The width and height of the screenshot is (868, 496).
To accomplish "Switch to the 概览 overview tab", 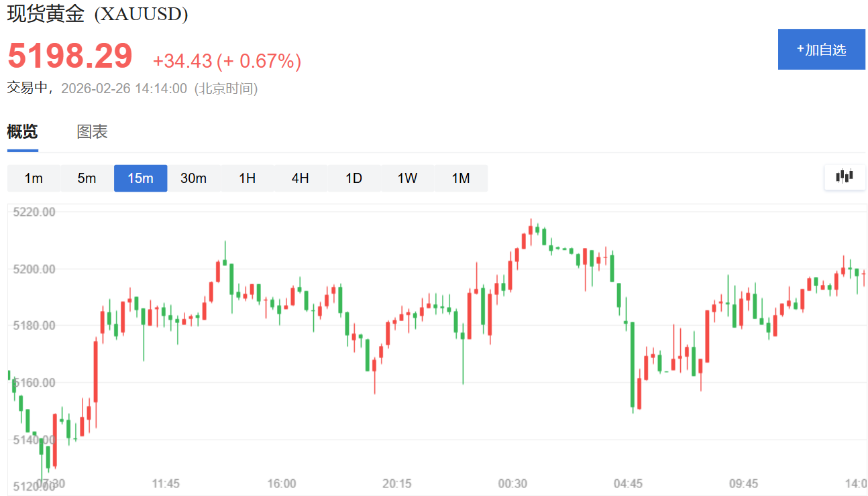I will click(x=22, y=132).
